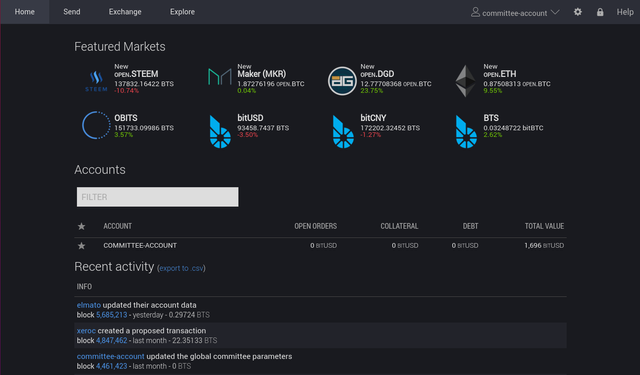640x375 pixels.
Task: Click the 1,696 BITUSD total value cell
Action: 544,245
